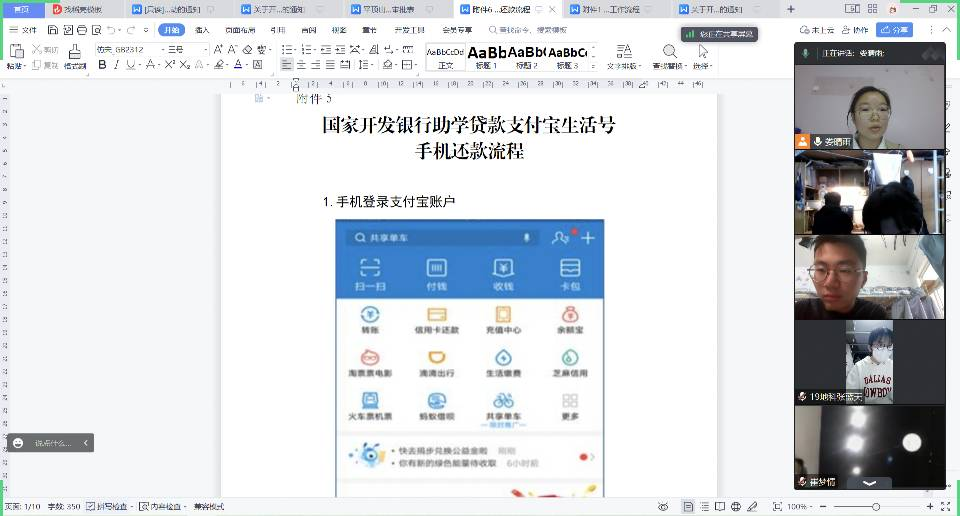Click the italic formatting icon
The width and height of the screenshot is (960, 516).
click(117, 65)
